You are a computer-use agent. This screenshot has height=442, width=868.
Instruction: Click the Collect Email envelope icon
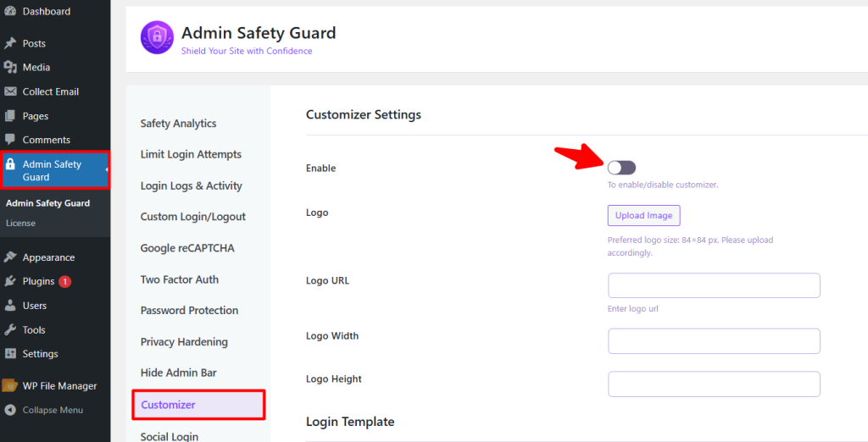click(x=10, y=91)
